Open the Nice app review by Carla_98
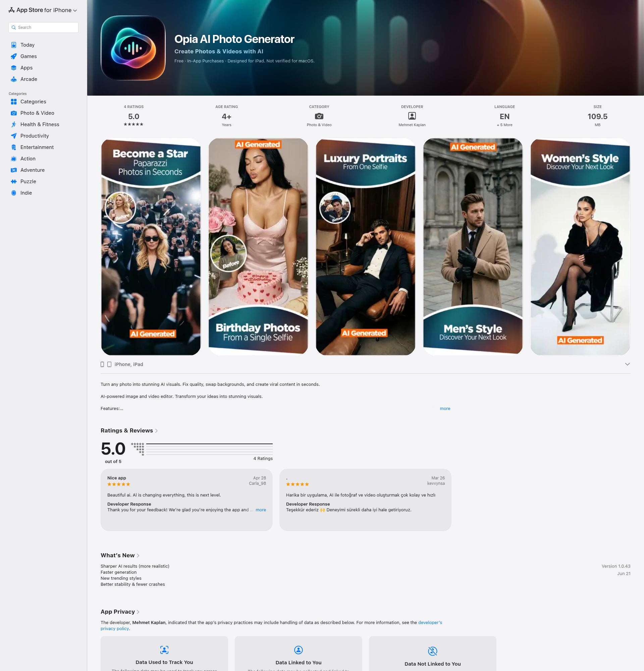The image size is (644, 671). point(186,500)
